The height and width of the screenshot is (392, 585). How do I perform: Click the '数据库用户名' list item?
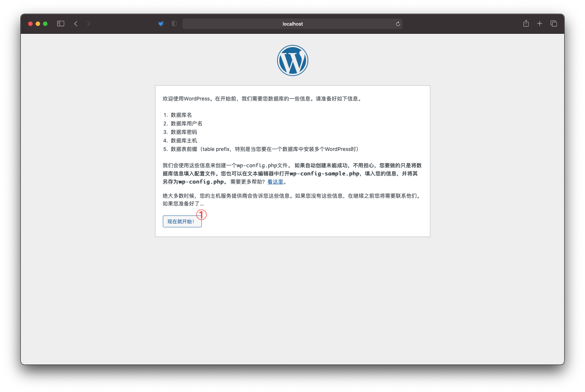186,123
